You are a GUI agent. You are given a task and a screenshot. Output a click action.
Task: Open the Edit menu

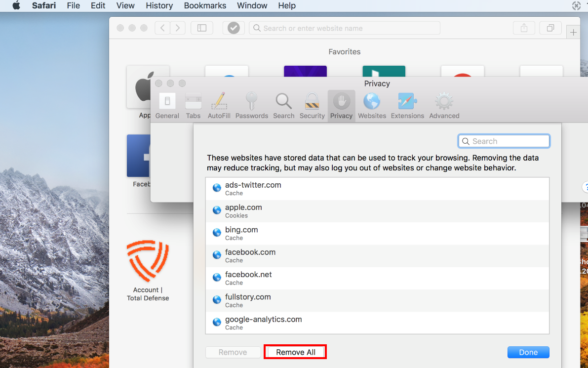click(98, 5)
